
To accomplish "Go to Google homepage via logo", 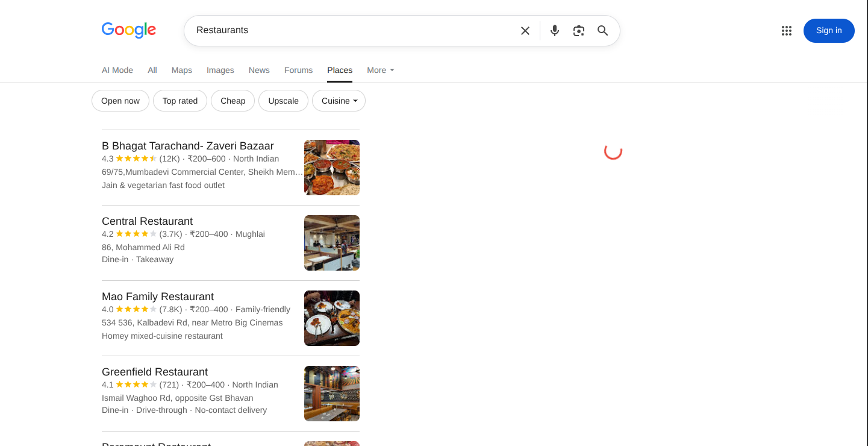I will (x=129, y=30).
